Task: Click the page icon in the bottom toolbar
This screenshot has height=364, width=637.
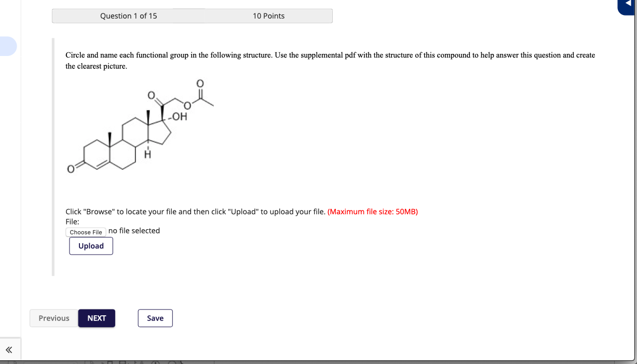Action: pos(92,362)
